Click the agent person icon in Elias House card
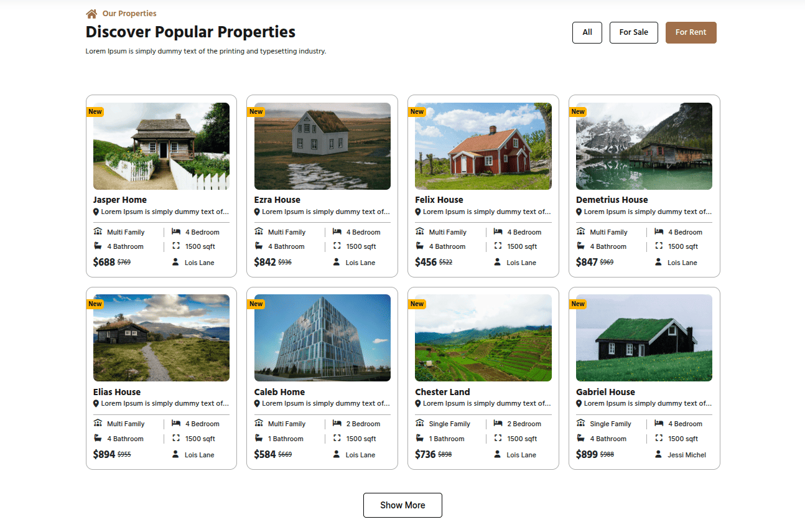The width and height of the screenshot is (805, 532). 175,454
